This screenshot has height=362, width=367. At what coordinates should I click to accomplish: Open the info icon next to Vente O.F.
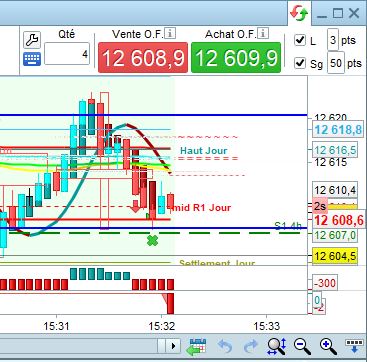click(x=170, y=33)
